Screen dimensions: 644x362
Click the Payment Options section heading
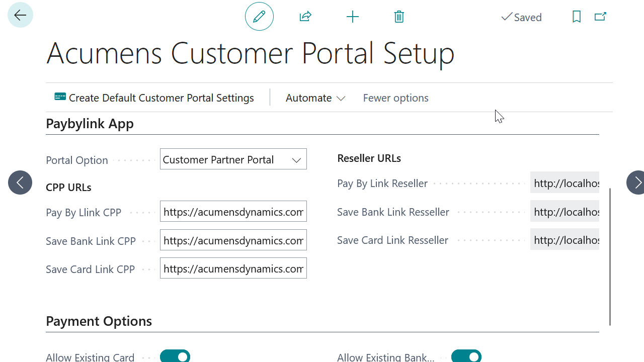tap(99, 321)
